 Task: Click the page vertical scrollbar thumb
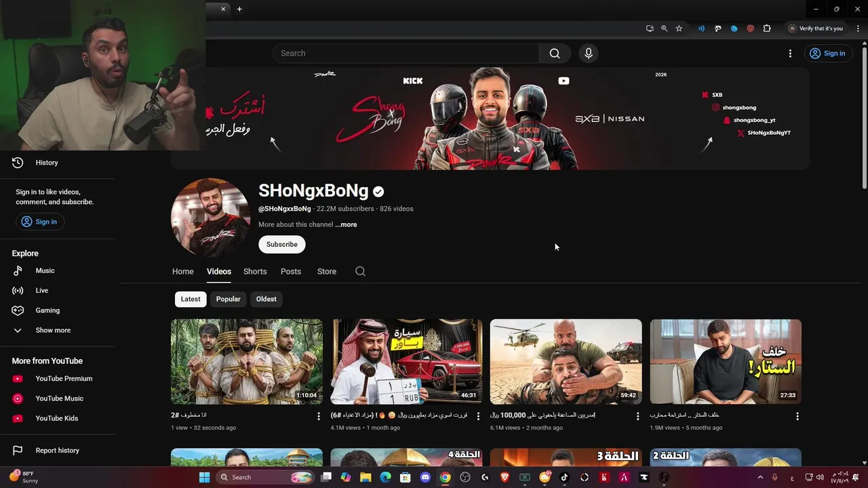864,118
